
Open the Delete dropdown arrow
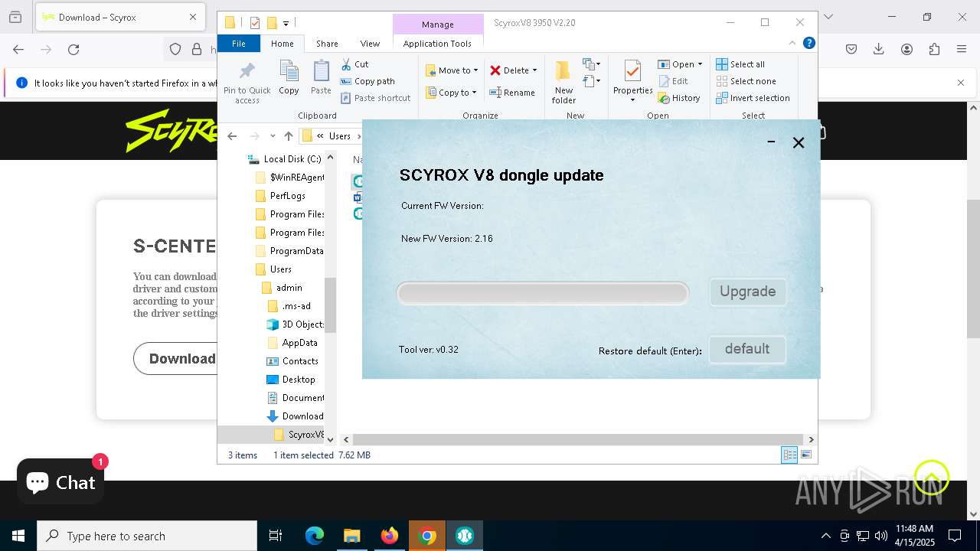pos(534,70)
